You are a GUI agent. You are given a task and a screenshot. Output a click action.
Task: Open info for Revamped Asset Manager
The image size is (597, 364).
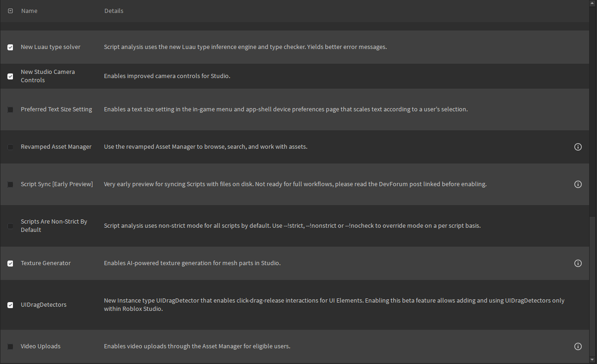[578, 147]
